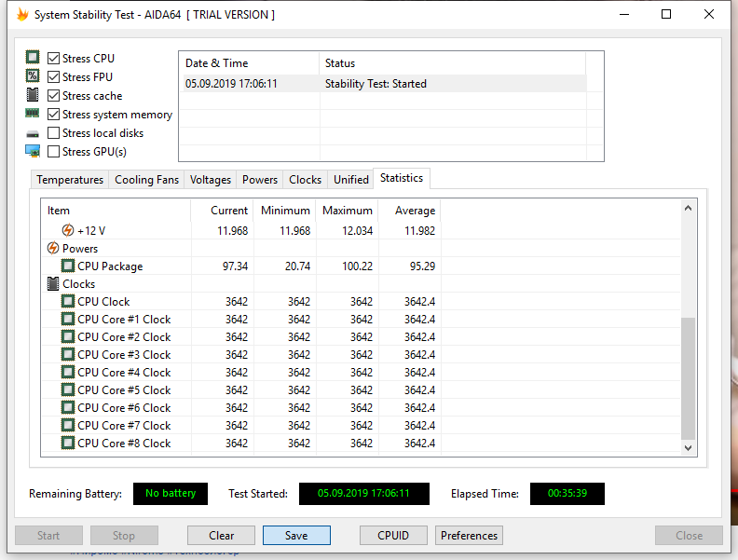Click the GPU monitor icon

pyautogui.click(x=33, y=151)
